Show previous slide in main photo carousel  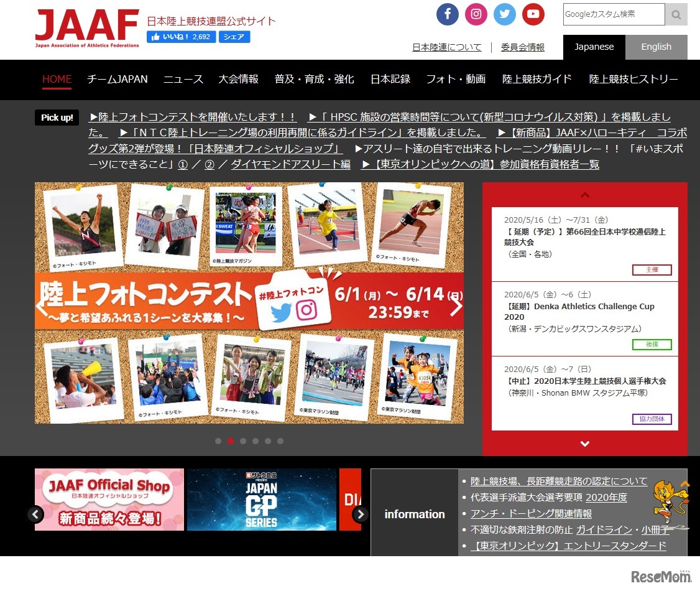[x=42, y=306]
